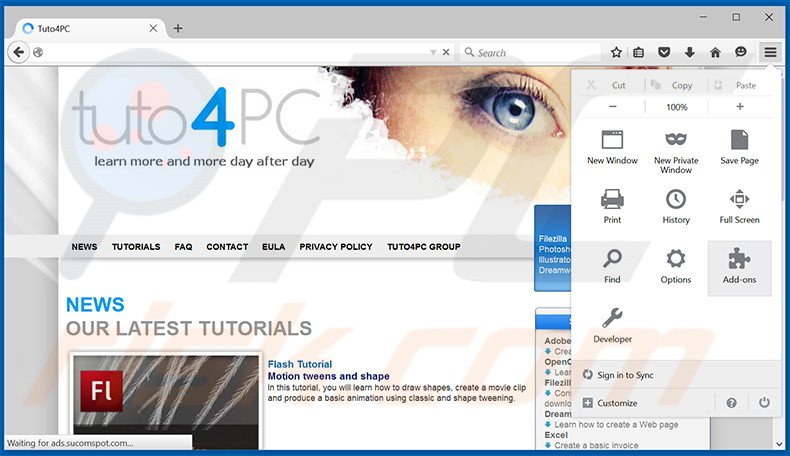Open TUTORIALS in site navigation
The height and width of the screenshot is (456, 790).
(136, 247)
